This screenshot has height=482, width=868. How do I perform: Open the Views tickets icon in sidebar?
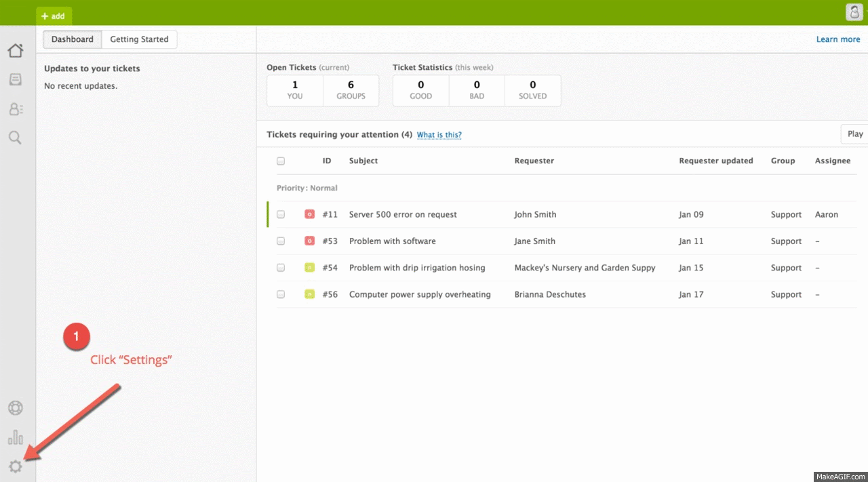click(15, 80)
